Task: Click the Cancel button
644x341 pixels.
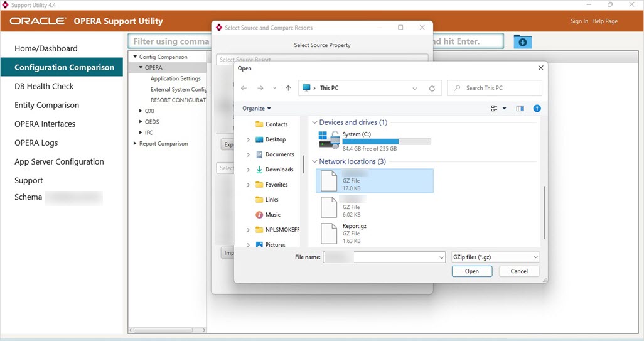Action: click(x=519, y=271)
